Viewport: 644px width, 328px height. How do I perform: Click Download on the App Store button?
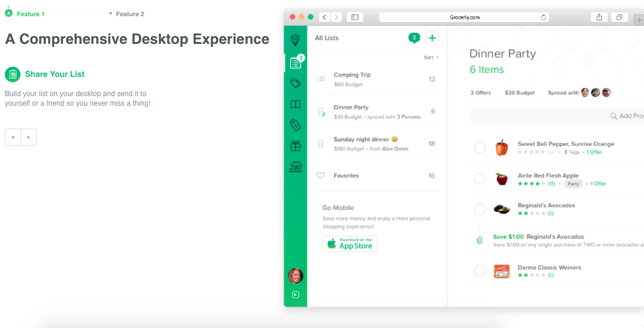click(349, 243)
